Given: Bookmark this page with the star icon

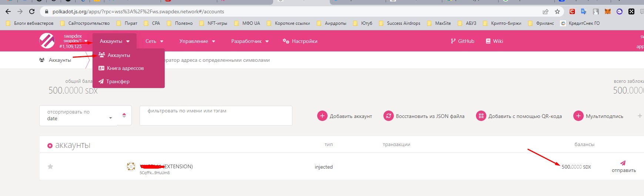Looking at the screenshot, I should point(557,11).
